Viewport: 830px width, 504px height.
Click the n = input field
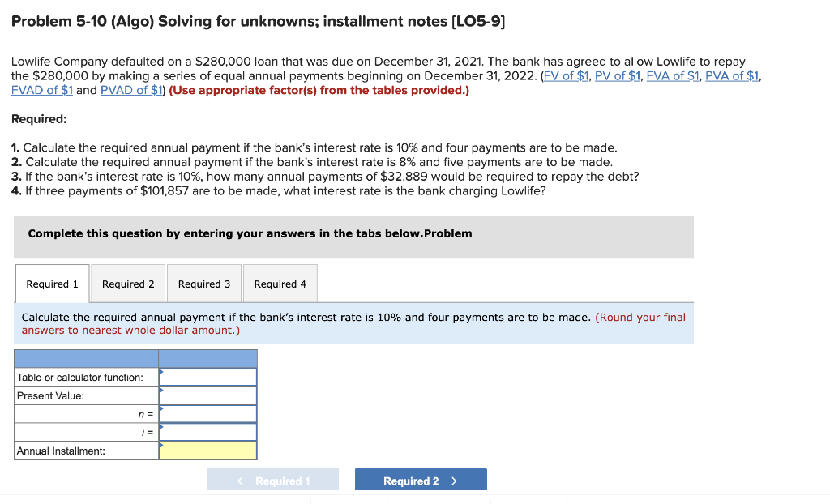click(x=208, y=413)
